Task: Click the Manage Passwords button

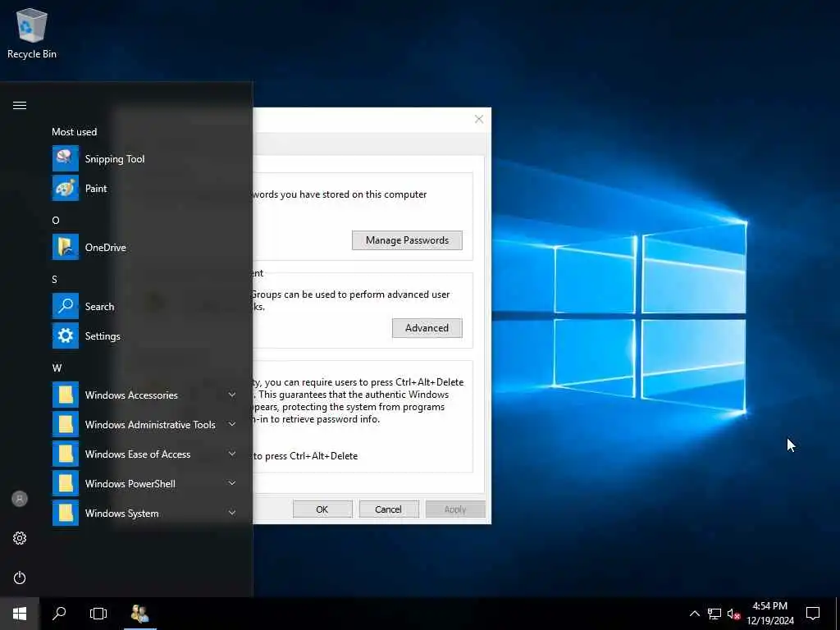Action: (407, 240)
